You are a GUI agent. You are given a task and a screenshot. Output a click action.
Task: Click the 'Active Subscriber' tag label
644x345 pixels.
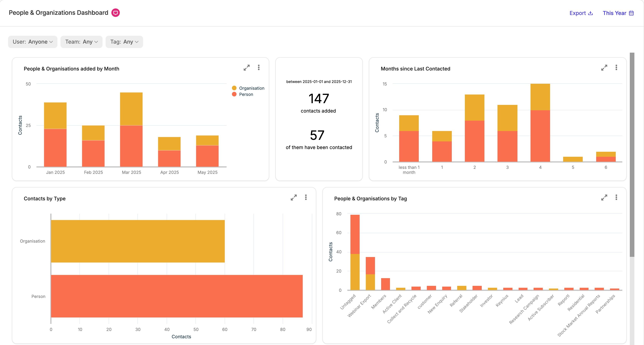click(x=541, y=308)
